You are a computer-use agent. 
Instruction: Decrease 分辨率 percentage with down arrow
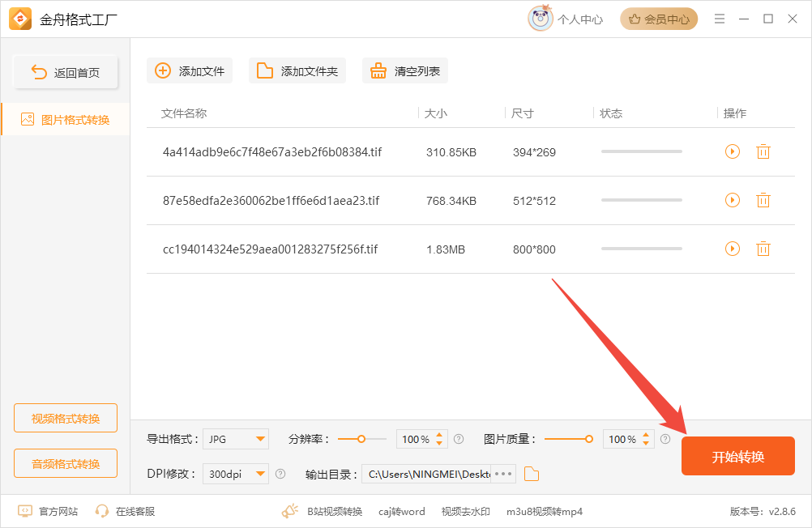(439, 443)
